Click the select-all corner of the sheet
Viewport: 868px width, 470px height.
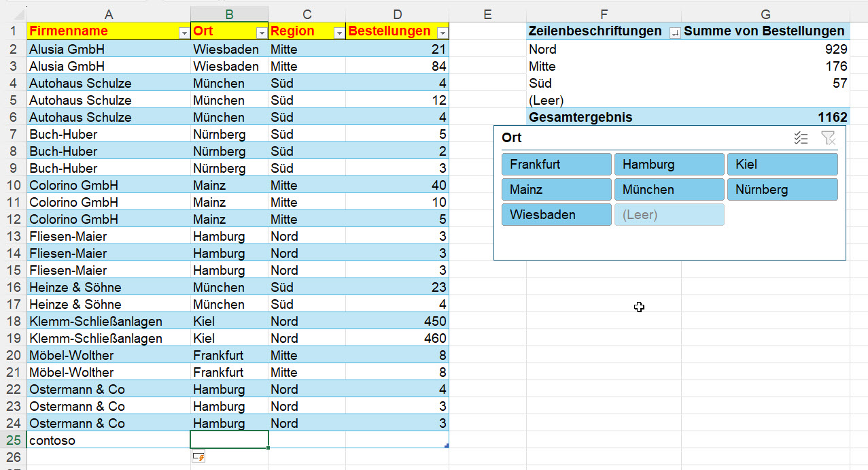click(13, 14)
